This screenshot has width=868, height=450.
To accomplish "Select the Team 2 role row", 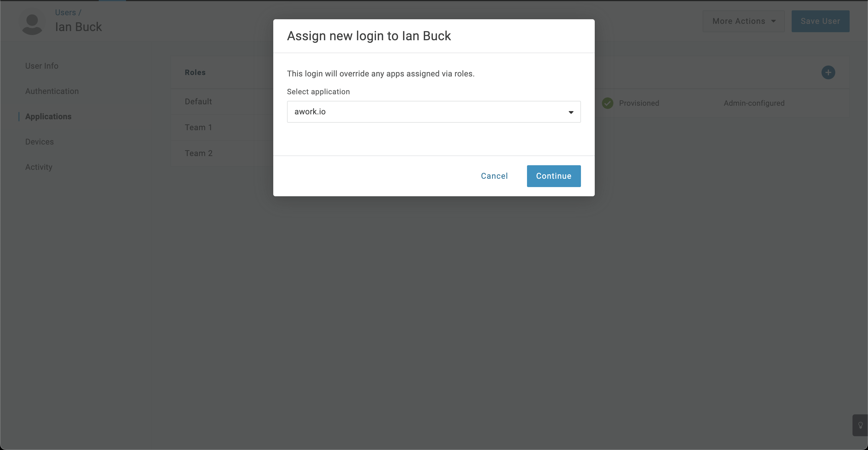I will coord(222,153).
